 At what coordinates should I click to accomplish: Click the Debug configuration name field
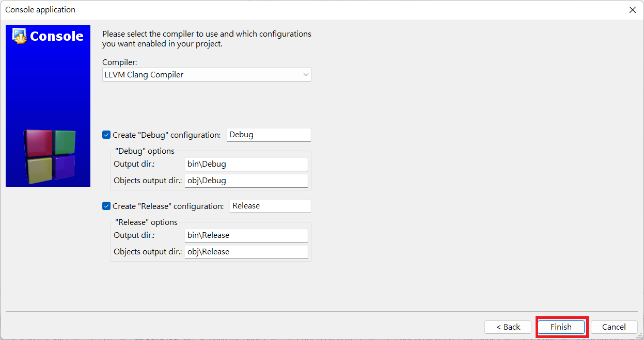[269, 135]
